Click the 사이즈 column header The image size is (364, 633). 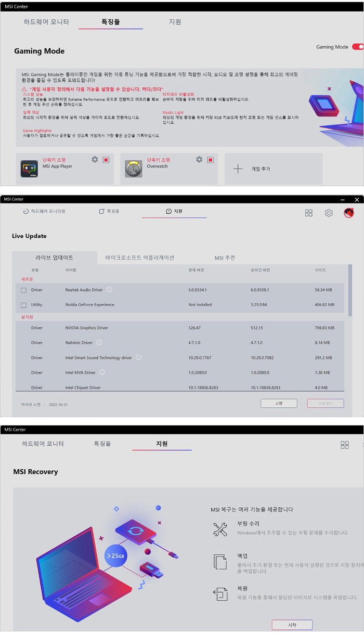[320, 270]
